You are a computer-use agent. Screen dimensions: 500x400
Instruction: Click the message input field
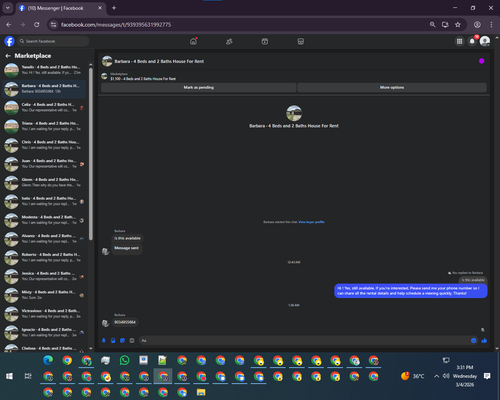[304, 340]
